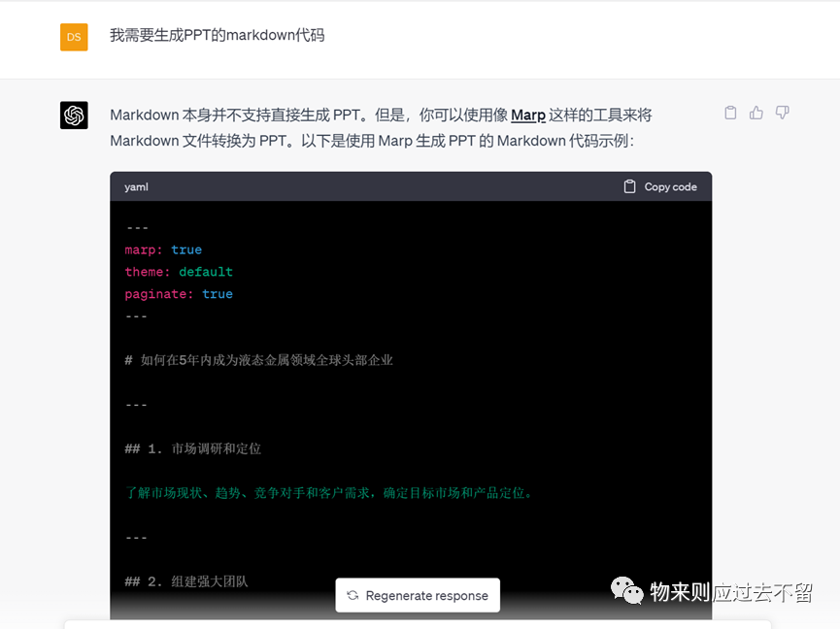Click the green text starting with 了解市场现状
The height and width of the screenshot is (629, 840).
pos(329,493)
